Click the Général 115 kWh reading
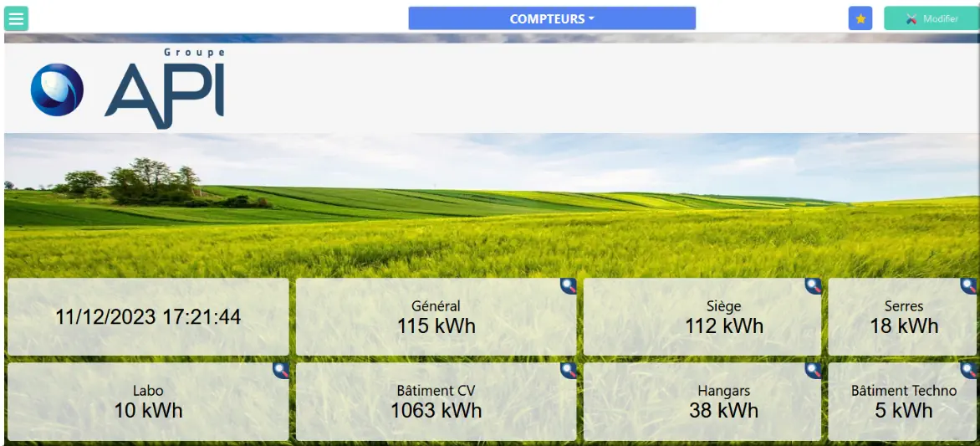This screenshot has height=446, width=980. coord(436,326)
